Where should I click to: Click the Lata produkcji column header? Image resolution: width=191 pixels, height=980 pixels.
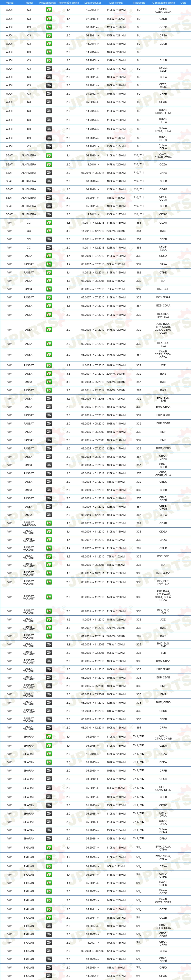coord(93,2)
